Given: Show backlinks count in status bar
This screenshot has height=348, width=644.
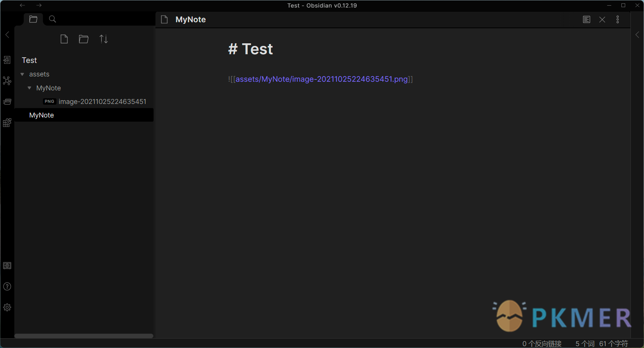Looking at the screenshot, I should (542, 343).
